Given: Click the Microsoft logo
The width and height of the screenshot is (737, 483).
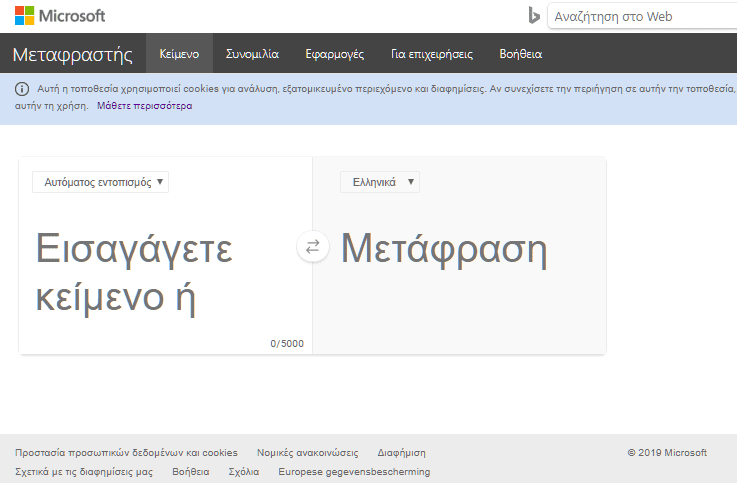Looking at the screenshot, I should 60,16.
